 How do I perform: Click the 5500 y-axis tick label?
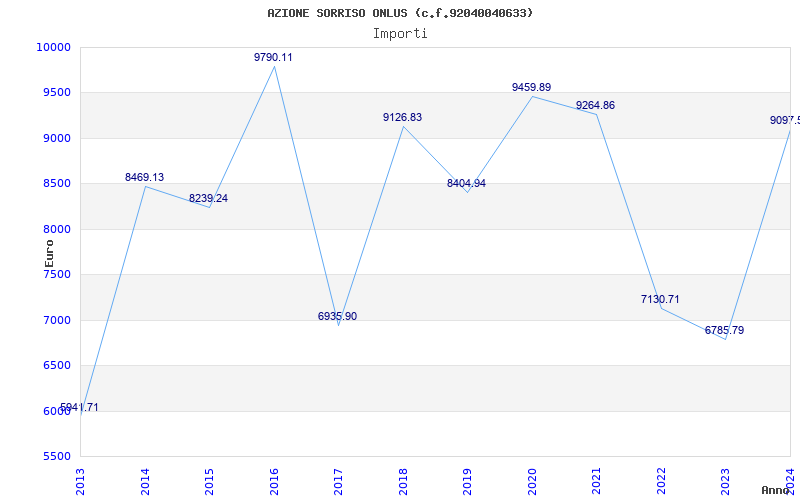tap(56, 456)
